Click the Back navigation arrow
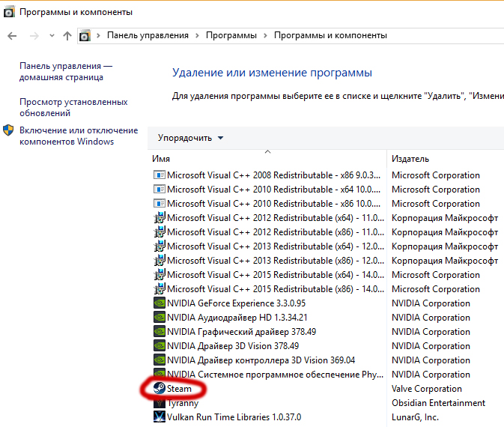The height and width of the screenshot is (427, 504). 12,36
